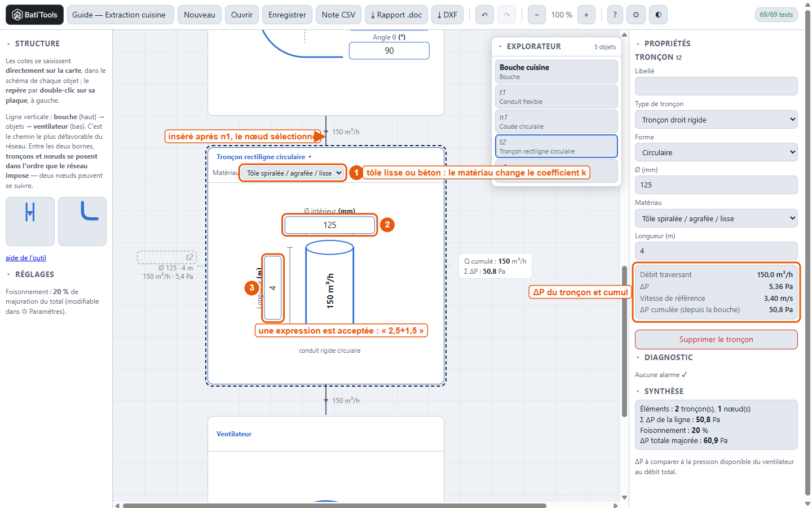Select t2 Tronçon rectiligne circulaire in explorer

tap(557, 146)
